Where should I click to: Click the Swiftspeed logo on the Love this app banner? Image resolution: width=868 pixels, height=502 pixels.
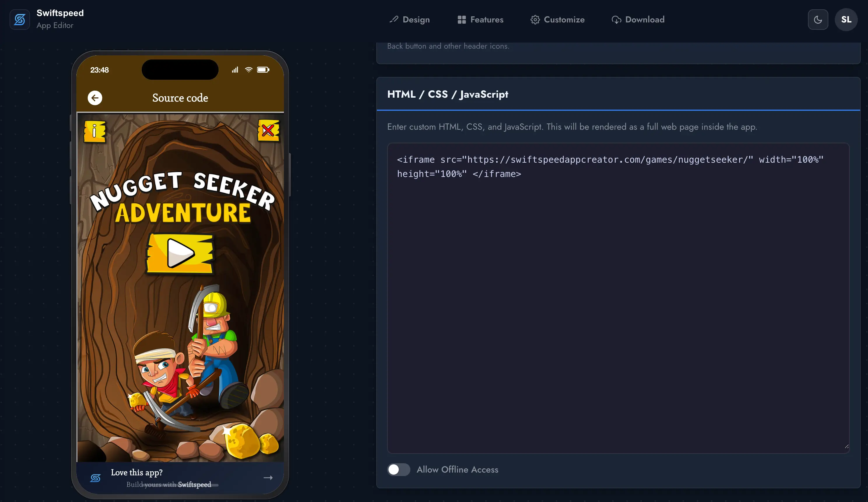pos(95,478)
